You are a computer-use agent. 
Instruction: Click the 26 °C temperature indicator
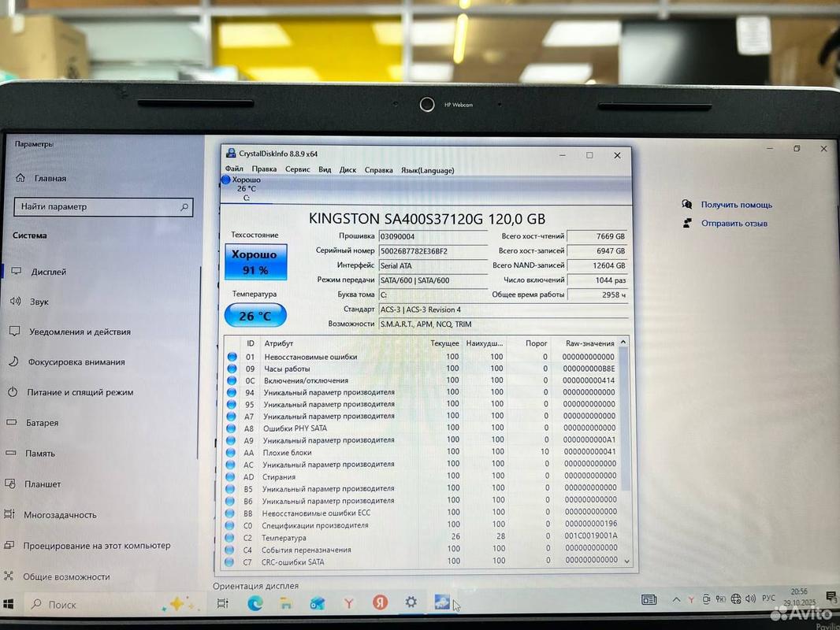(x=255, y=316)
